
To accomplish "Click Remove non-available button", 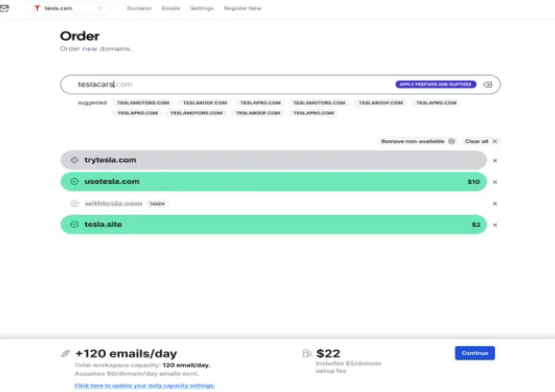I will coord(418,141).
